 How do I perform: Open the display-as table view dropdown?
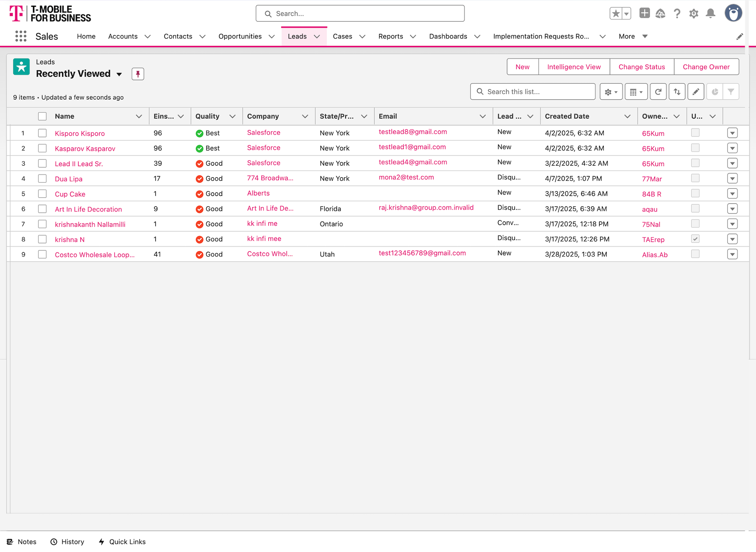(x=636, y=92)
